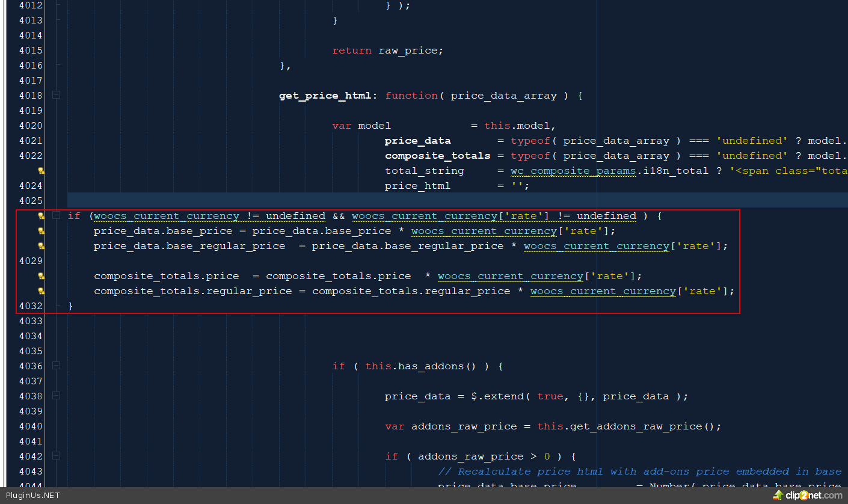Screen dimensions: 848x504
Task: Click 'return' keyword on line 4015
Action: pyautogui.click(x=352, y=51)
